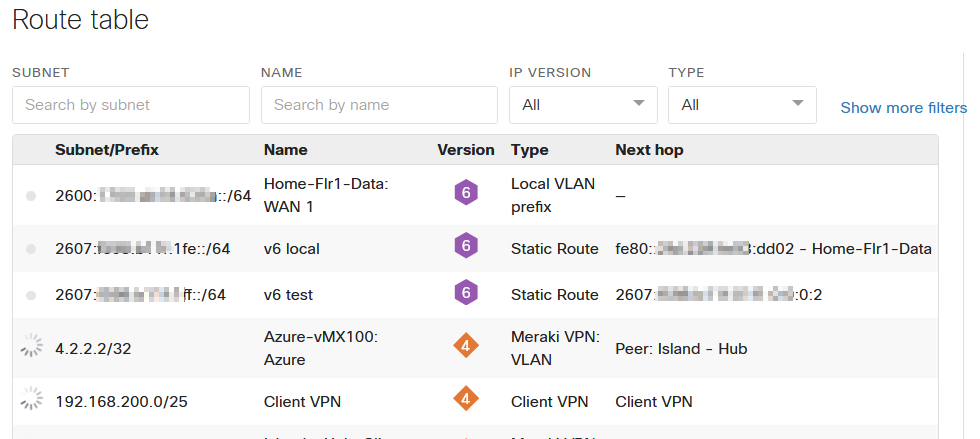Click the IPv4 badge for Azure-vMX100 route

click(465, 346)
